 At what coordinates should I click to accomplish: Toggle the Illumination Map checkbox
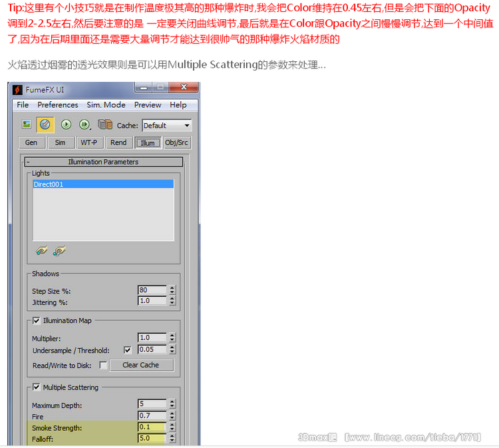[37, 321]
